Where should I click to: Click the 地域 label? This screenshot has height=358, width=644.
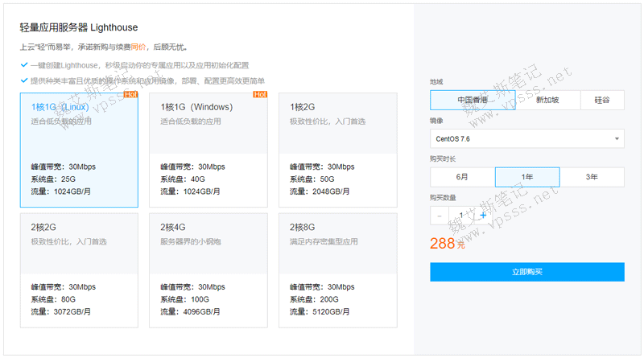tap(436, 82)
